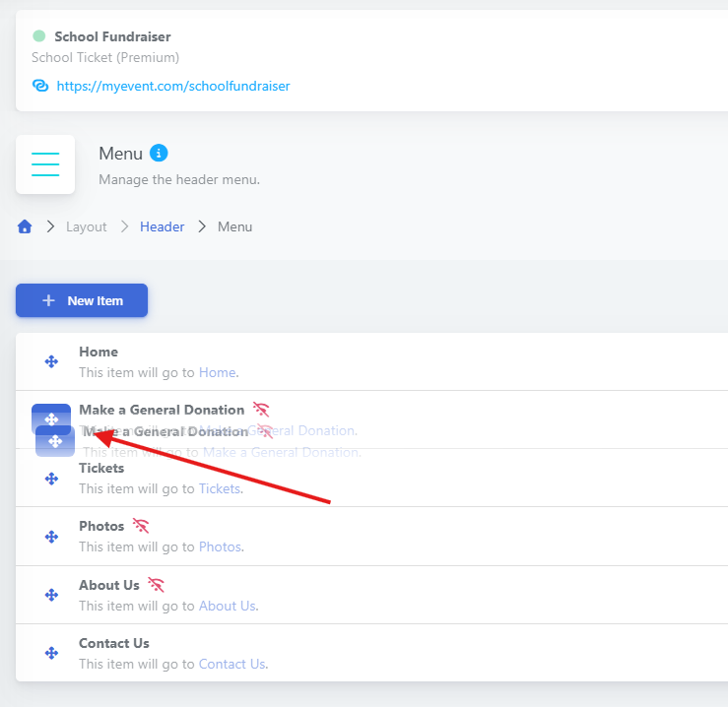Click the Contact Us row drag handle
The image size is (728, 707).
[x=51, y=653]
